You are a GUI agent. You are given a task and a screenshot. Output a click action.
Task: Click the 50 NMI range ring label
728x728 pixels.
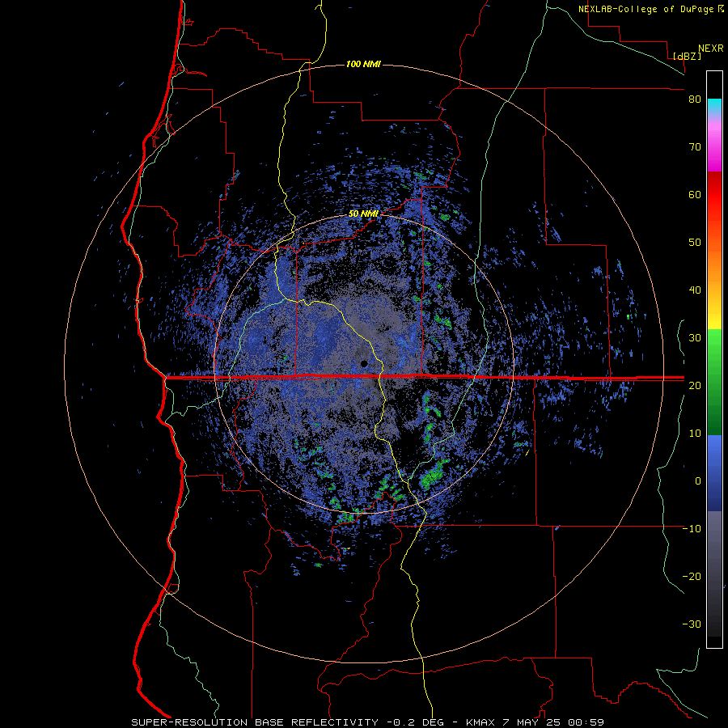tap(363, 214)
